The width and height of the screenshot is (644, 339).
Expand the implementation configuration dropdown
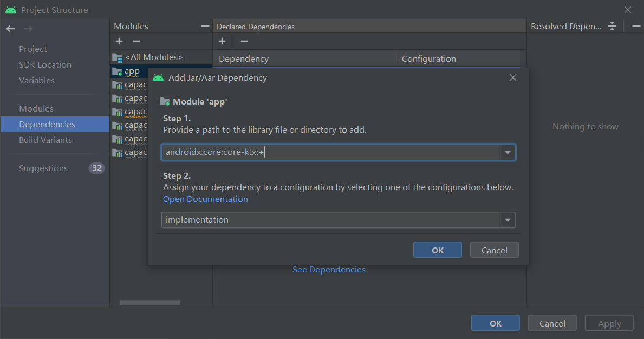click(508, 220)
